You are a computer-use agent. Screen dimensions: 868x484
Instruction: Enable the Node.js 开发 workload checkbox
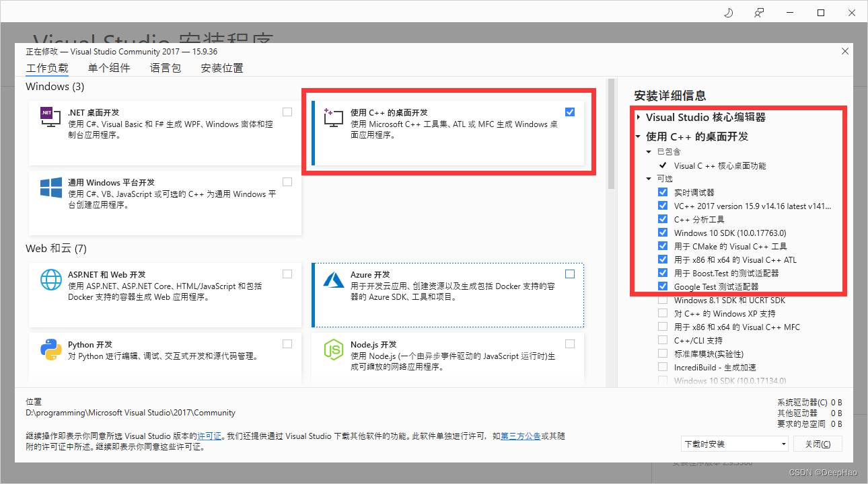tap(570, 344)
